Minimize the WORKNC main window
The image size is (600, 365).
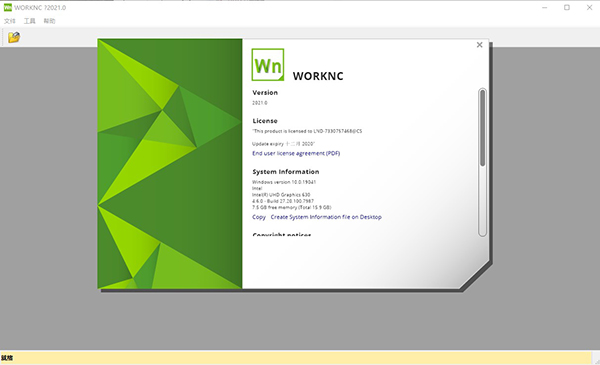click(x=545, y=8)
